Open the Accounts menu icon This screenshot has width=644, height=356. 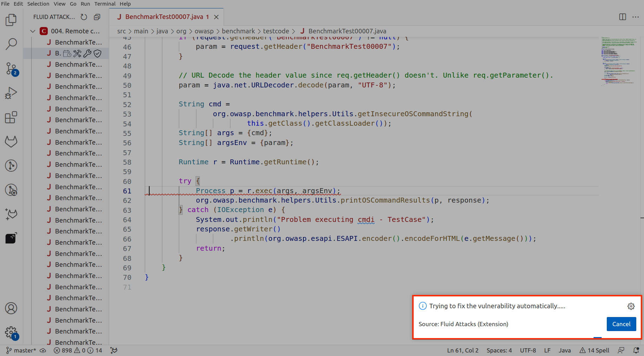click(11, 308)
